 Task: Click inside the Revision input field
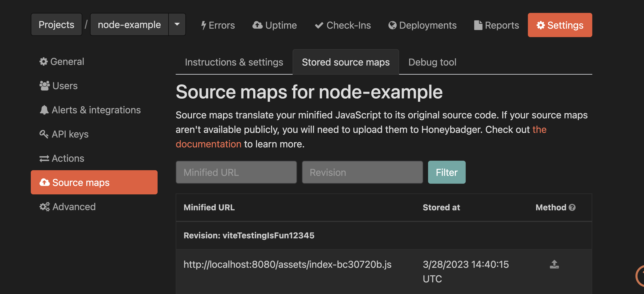coord(362,172)
